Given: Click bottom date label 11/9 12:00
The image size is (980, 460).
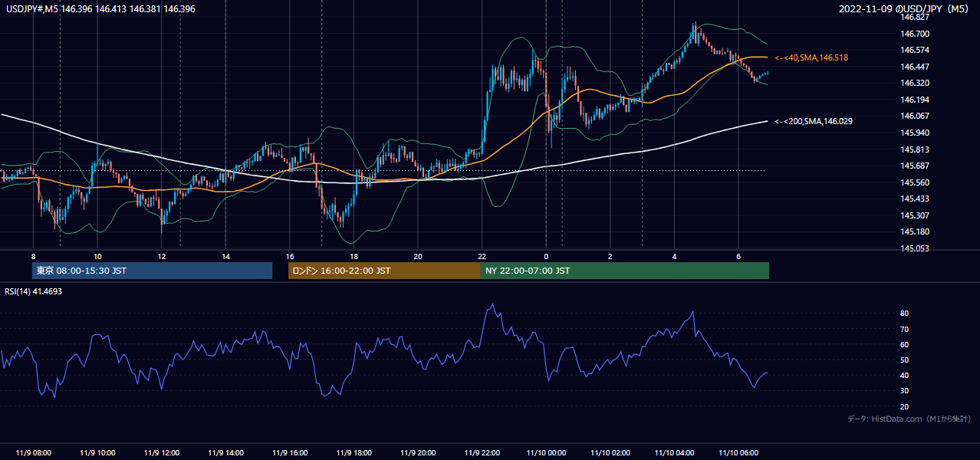Looking at the screenshot, I should point(161,453).
